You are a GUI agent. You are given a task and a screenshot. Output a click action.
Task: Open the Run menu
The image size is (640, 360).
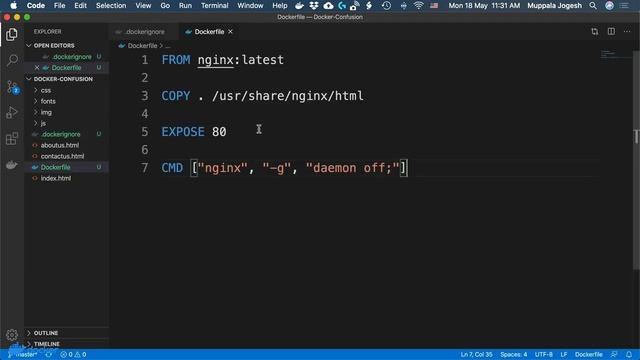click(185, 6)
